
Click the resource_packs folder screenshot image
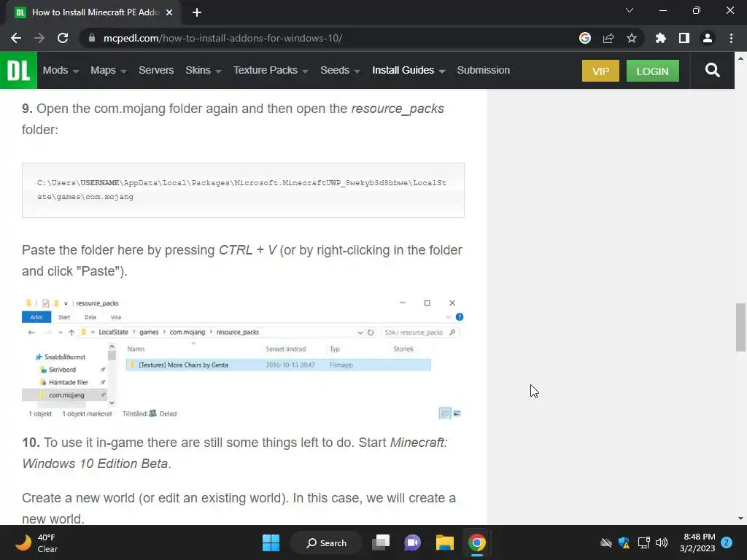click(243, 358)
